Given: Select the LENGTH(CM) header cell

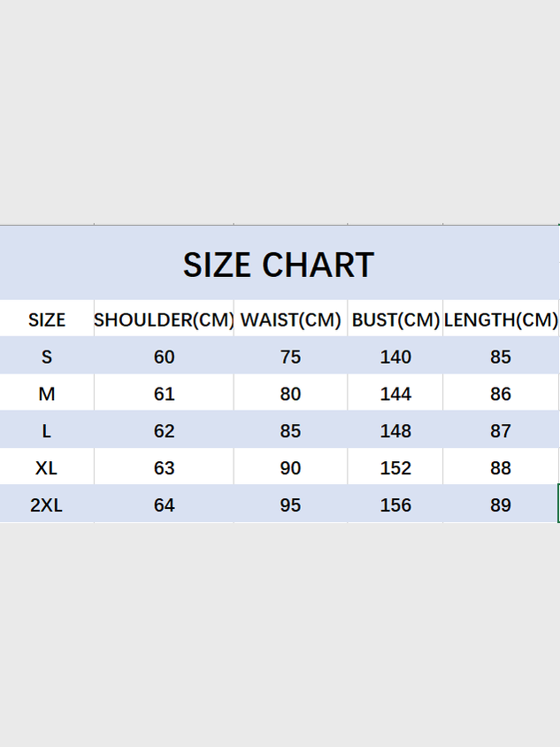Looking at the screenshot, I should [x=501, y=320].
